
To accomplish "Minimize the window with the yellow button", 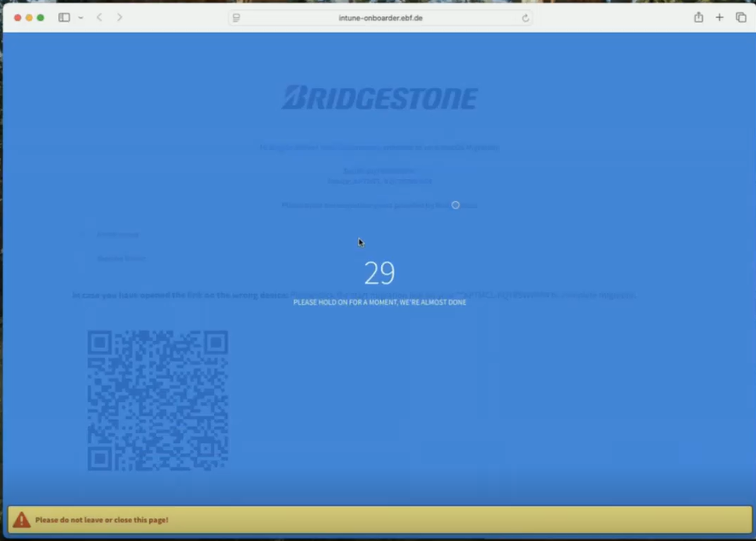I will 29,18.
